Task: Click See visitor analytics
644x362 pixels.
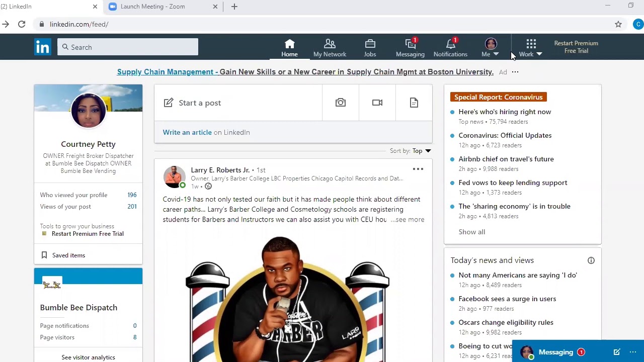Action: pyautogui.click(x=88, y=357)
